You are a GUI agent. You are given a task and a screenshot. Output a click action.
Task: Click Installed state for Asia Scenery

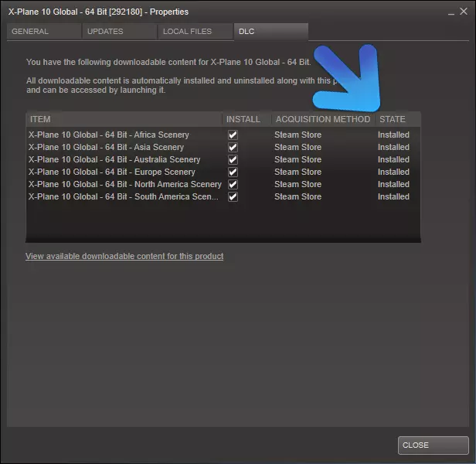coord(393,148)
